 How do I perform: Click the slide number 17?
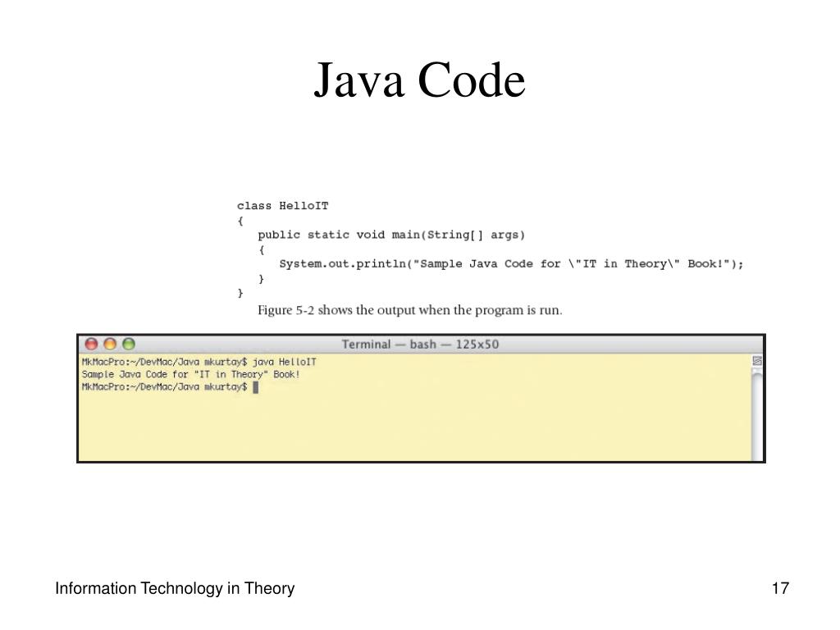pos(780,588)
